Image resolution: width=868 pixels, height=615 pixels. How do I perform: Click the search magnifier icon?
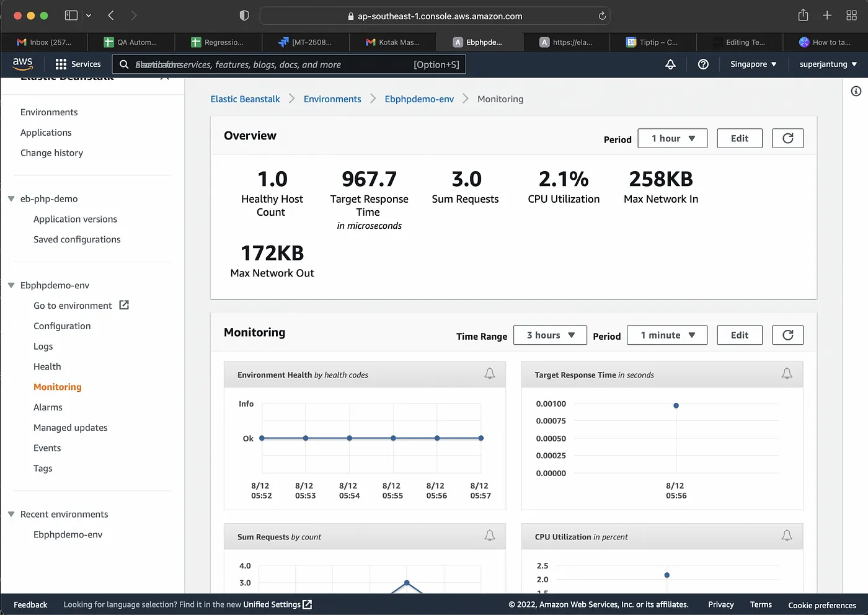124,64
